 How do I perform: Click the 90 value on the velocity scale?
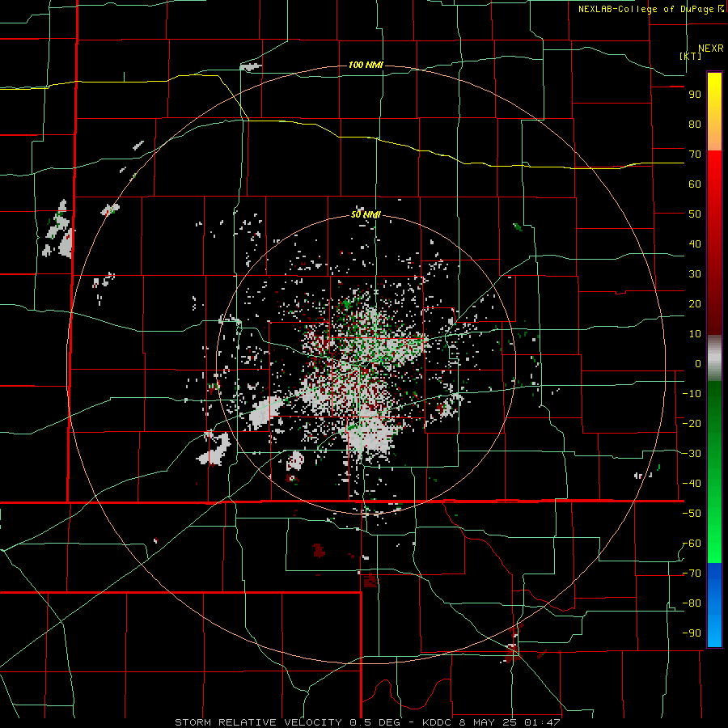click(x=695, y=95)
